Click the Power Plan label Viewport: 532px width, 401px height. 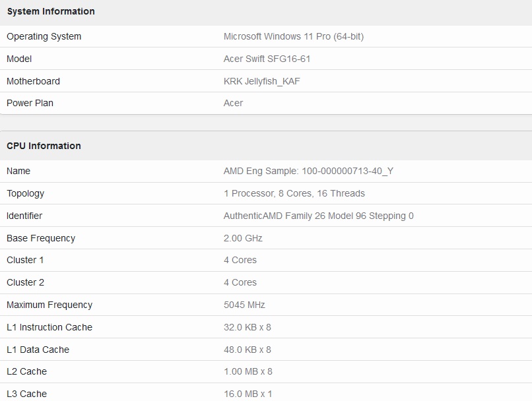point(30,103)
